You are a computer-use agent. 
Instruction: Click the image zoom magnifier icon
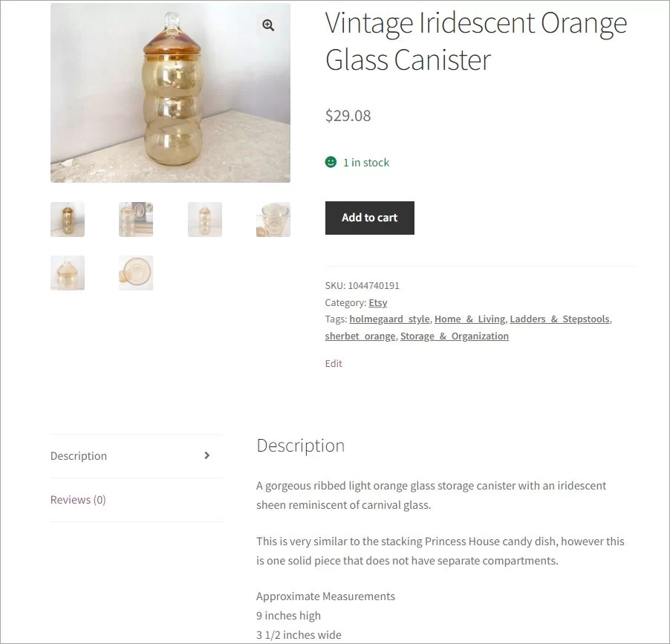tap(267, 25)
